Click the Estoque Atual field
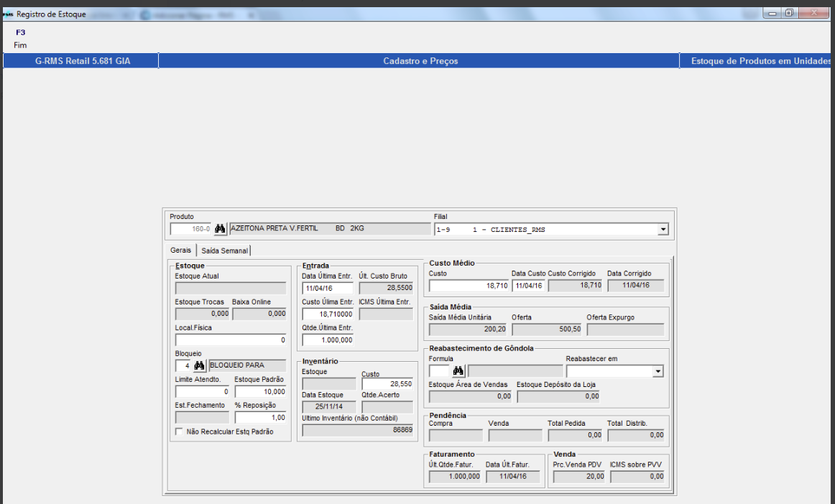This screenshot has height=504, width=835. (x=231, y=288)
